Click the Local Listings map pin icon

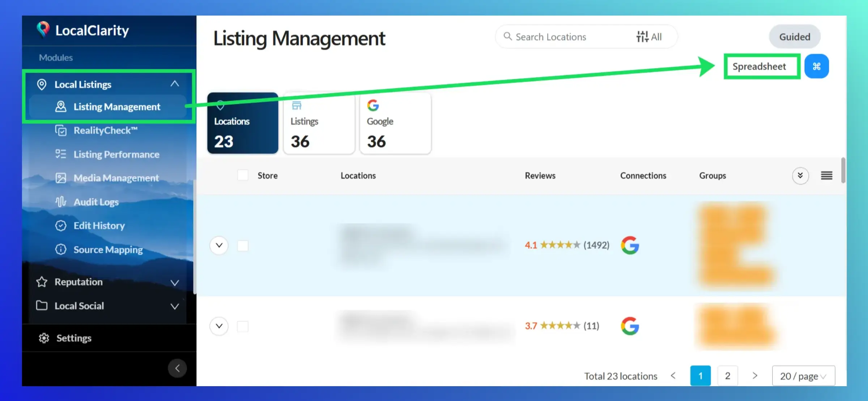[42, 85]
